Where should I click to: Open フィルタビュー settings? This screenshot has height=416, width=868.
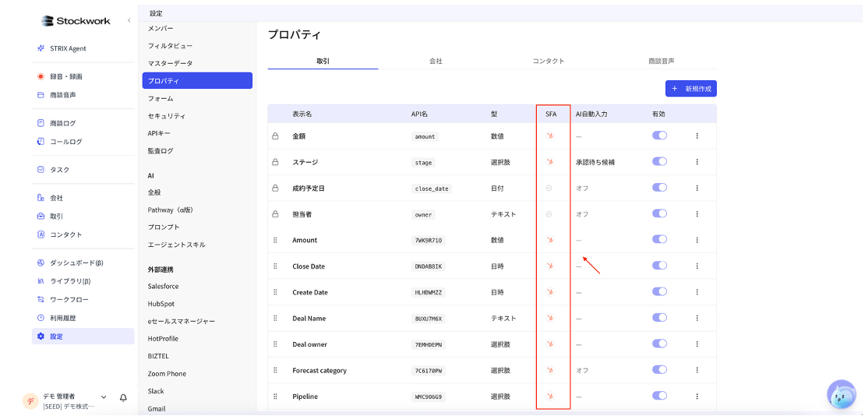170,46
